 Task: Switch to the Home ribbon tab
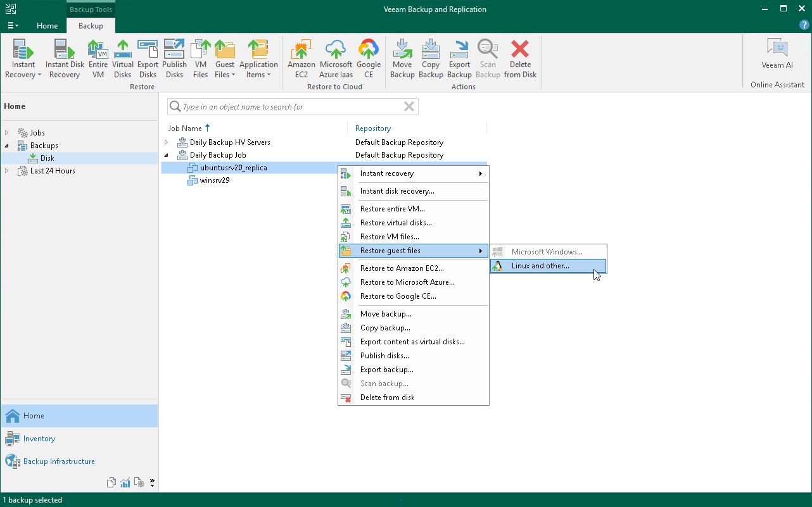click(48, 26)
